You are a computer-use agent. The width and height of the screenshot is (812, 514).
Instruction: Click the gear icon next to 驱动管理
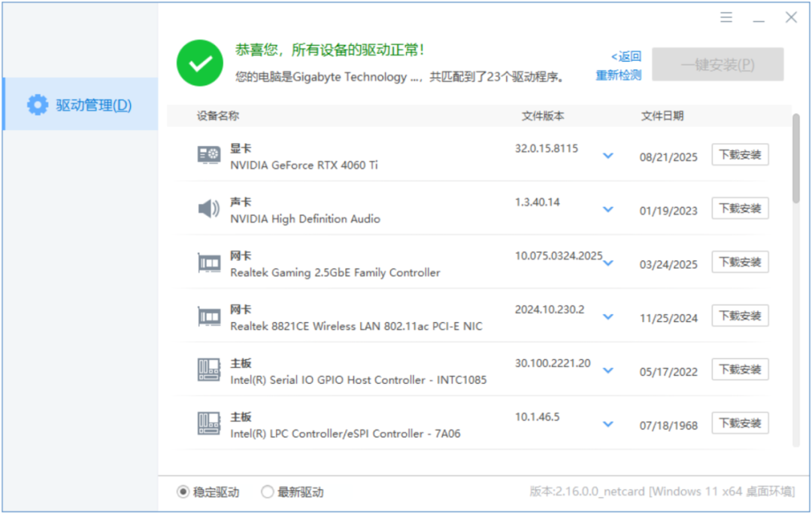point(38,105)
